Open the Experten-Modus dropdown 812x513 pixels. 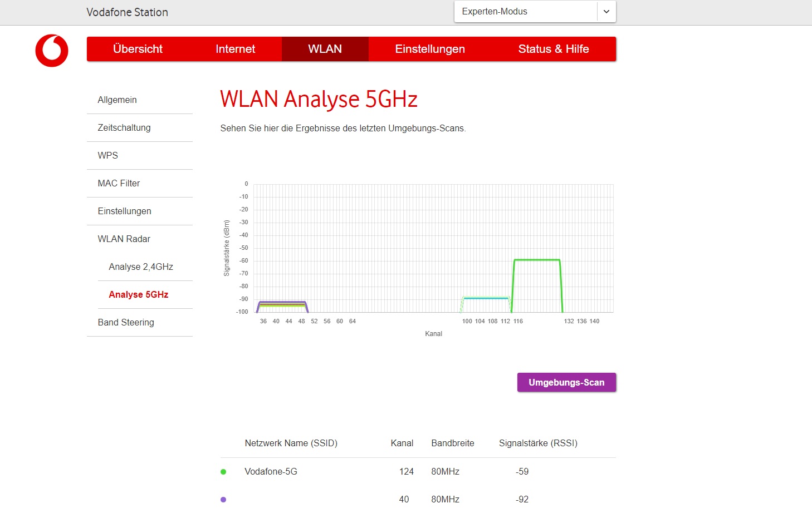535,12
